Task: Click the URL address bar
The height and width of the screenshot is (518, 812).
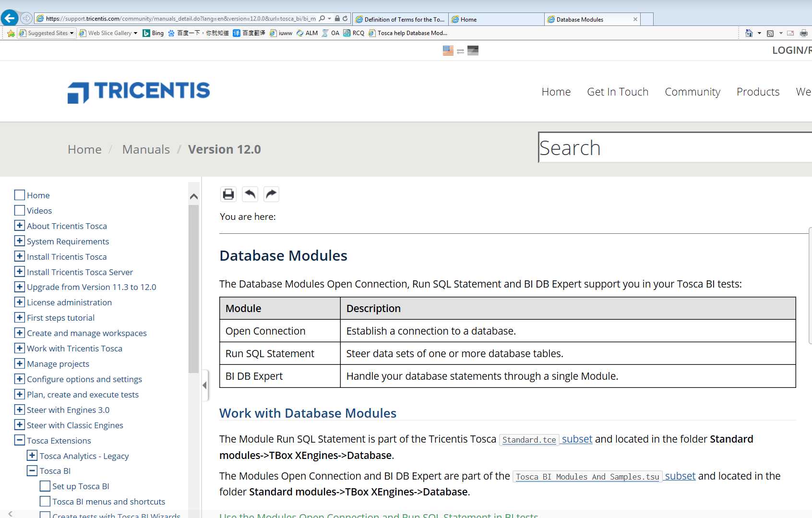Action: click(x=180, y=18)
